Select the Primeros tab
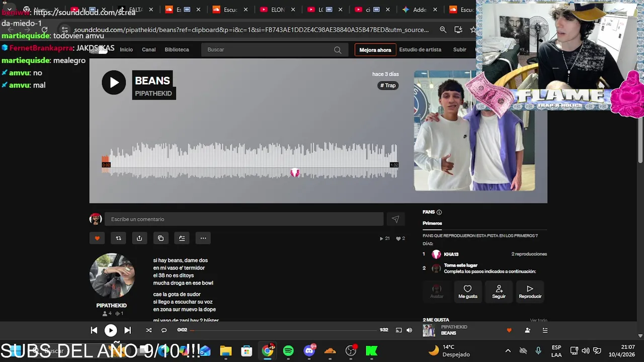 pos(432,223)
